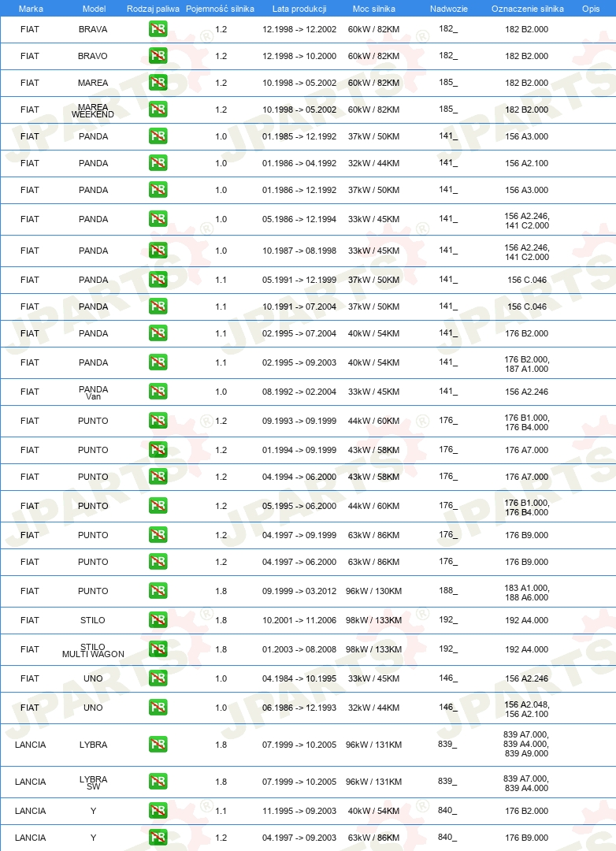The width and height of the screenshot is (616, 851).
Task: Click the date range 08.1992 -> 02.2004
Action: click(299, 392)
